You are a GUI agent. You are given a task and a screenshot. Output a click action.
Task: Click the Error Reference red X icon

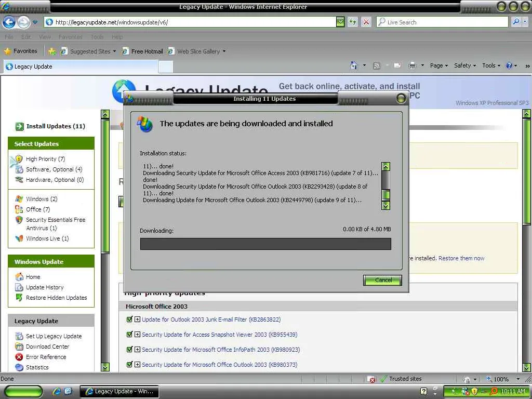[19, 357]
